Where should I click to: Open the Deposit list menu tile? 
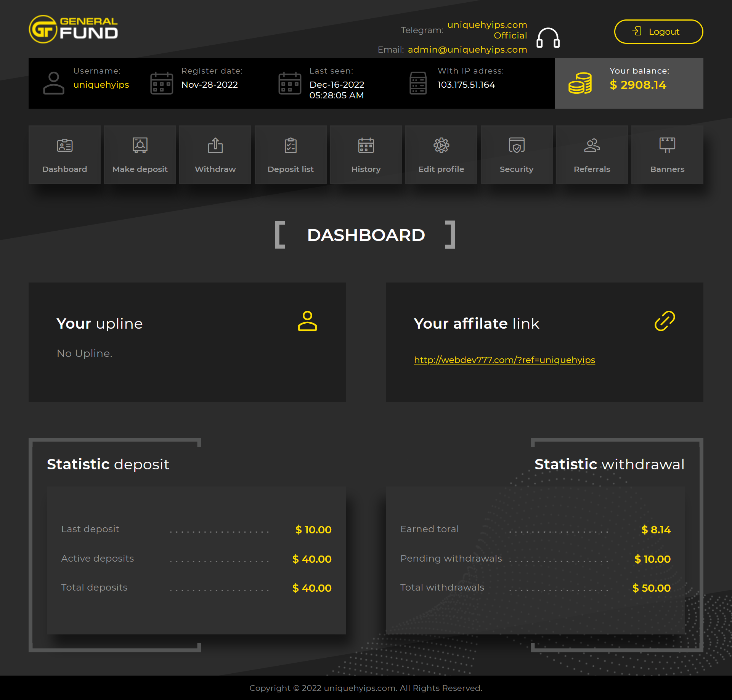[x=291, y=155]
